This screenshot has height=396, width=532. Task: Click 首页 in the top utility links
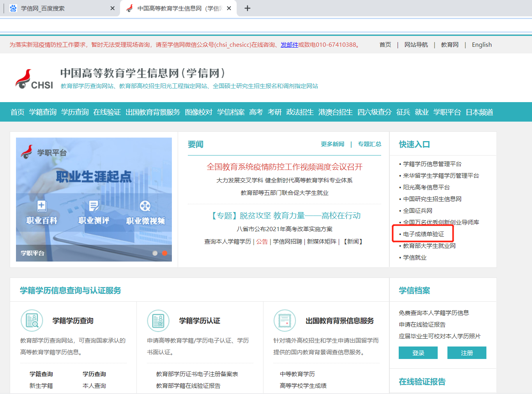click(x=385, y=45)
